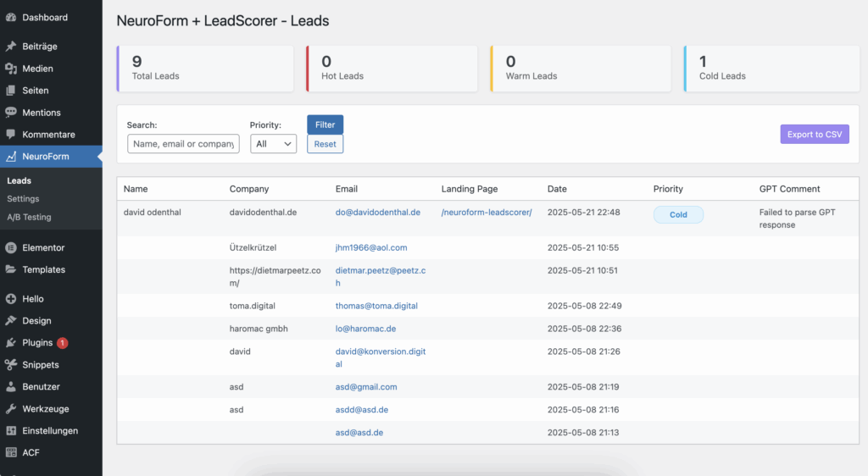Click the 'Ützelkrützel' company cell
Viewport: 868px width, 476px height.
[253, 247]
